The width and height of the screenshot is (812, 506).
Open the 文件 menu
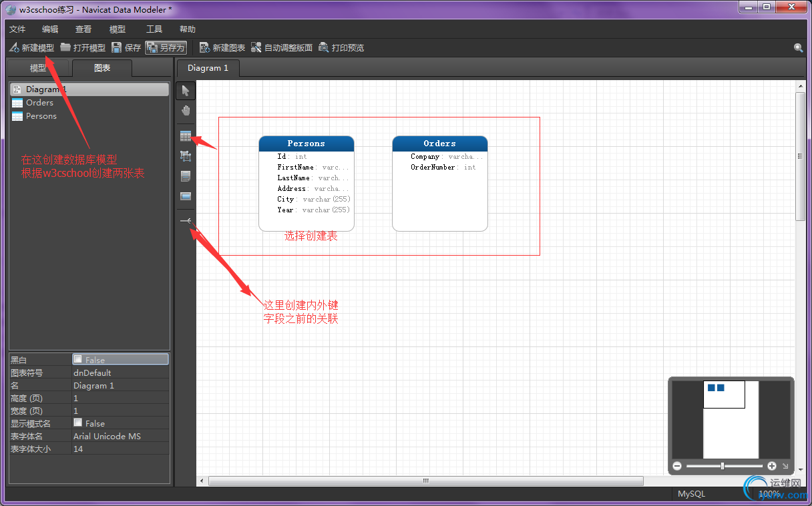coord(17,29)
